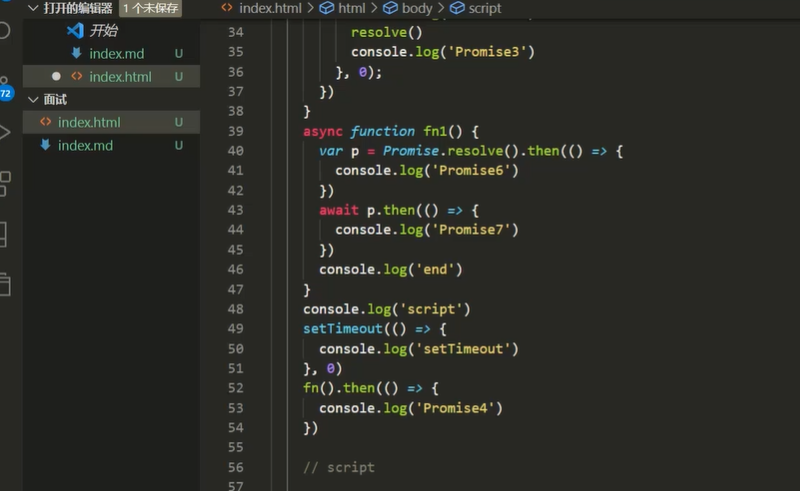The image size is (800, 491).
Task: Click the HTML icon of 面试 index.html
Action: (45, 122)
